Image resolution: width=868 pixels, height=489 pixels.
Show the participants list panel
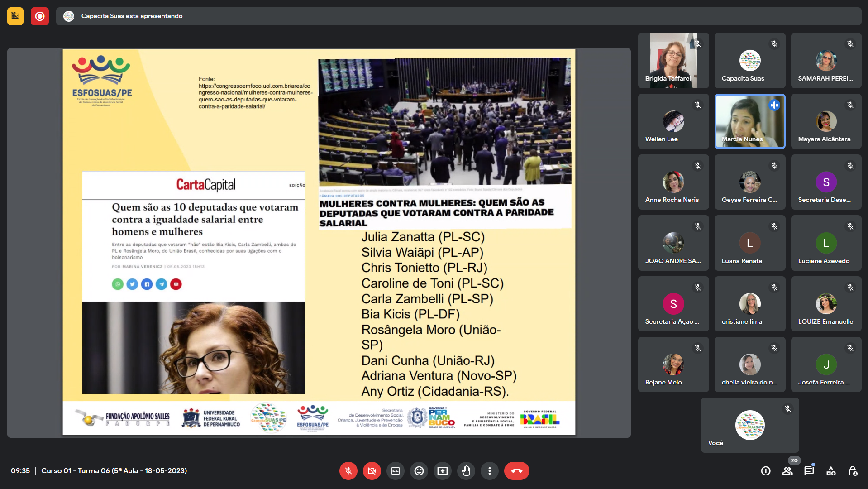pyautogui.click(x=787, y=471)
